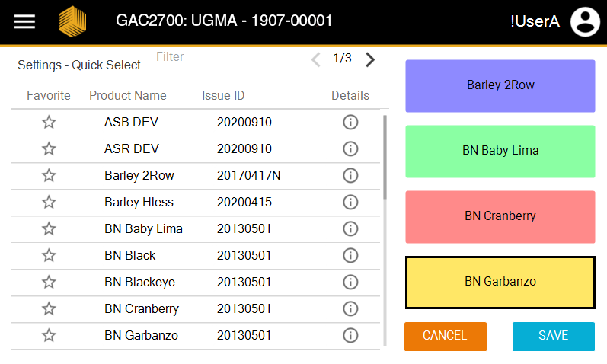
Task: Open the hamburger main menu
Action: click(x=25, y=21)
